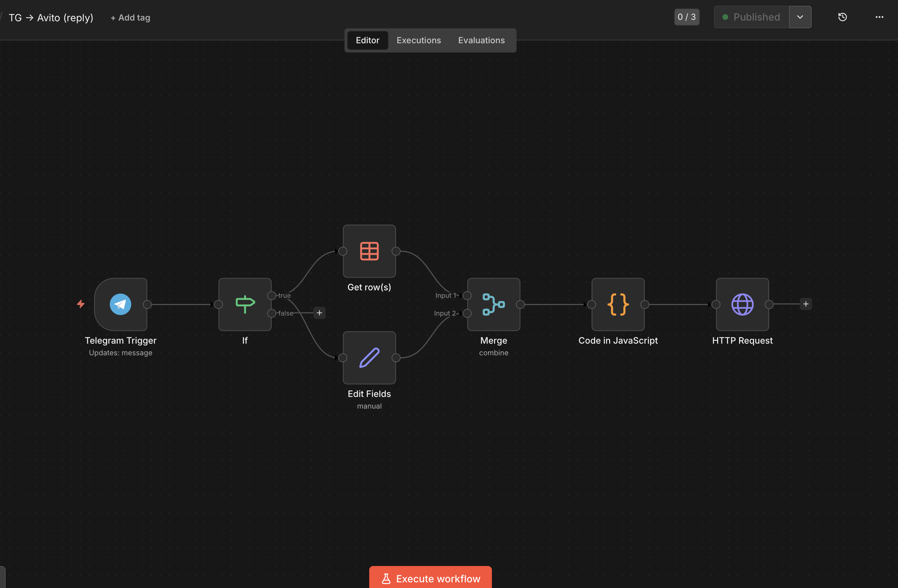The width and height of the screenshot is (898, 588).
Task: Click the 'Merge' node label
Action: click(x=494, y=340)
